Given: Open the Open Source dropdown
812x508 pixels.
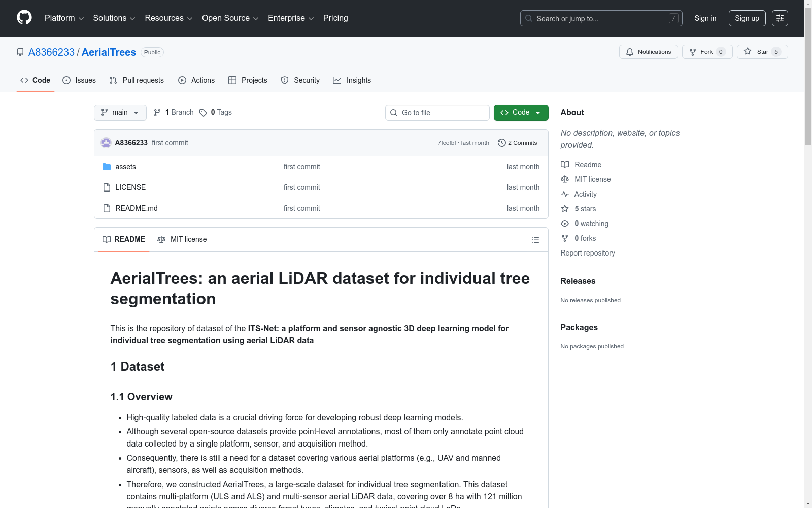Looking at the screenshot, I should tap(230, 18).
